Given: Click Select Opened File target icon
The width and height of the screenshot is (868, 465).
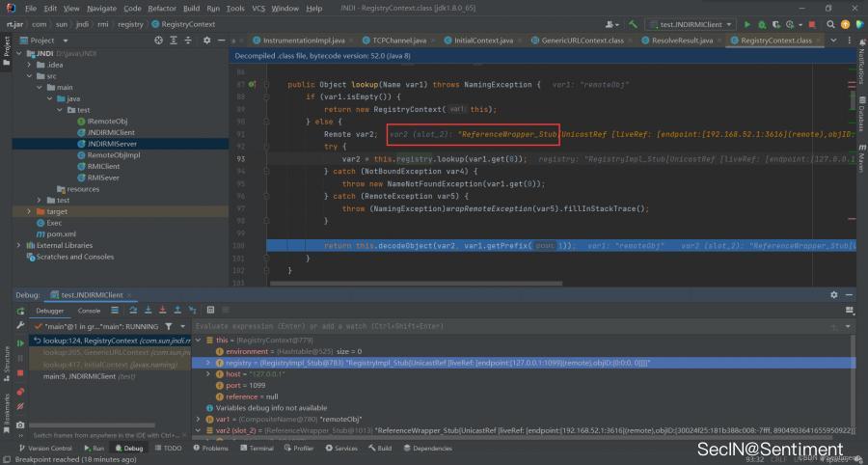Looking at the screenshot, I should (x=158, y=41).
